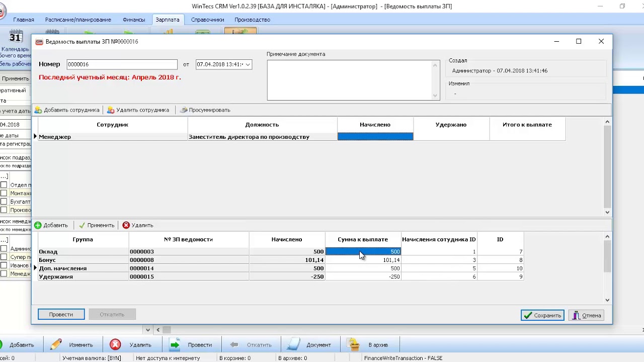
Task: Expand the dropdown arrow left of the horizontal scrollbar
Action: pos(148,330)
